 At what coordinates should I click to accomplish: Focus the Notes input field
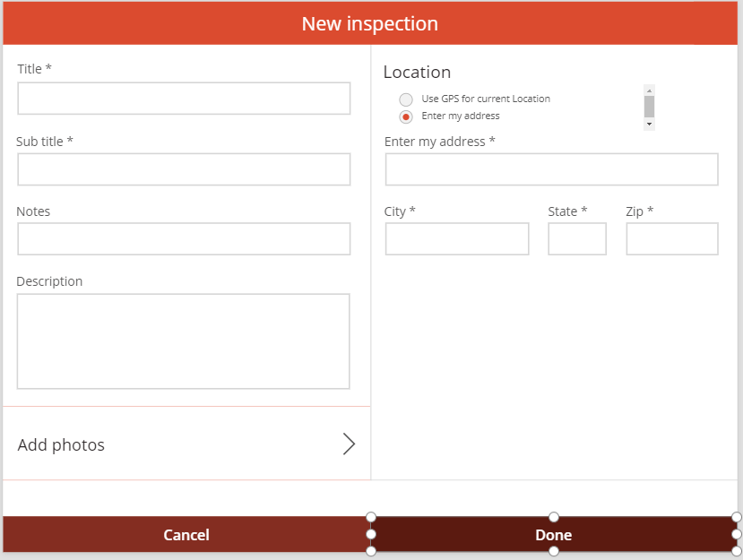[184, 238]
